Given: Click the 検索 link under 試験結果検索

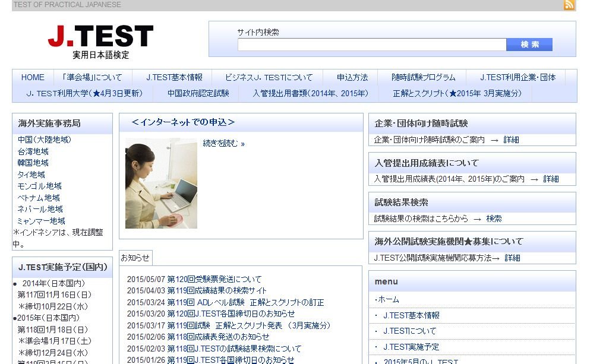Looking at the screenshot, I should tap(494, 219).
